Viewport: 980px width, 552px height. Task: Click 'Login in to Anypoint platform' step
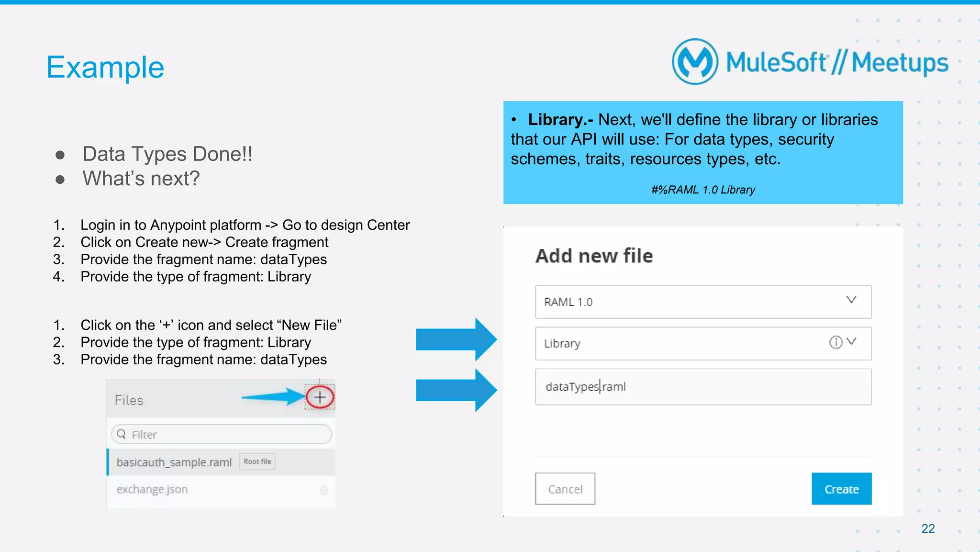tap(245, 225)
